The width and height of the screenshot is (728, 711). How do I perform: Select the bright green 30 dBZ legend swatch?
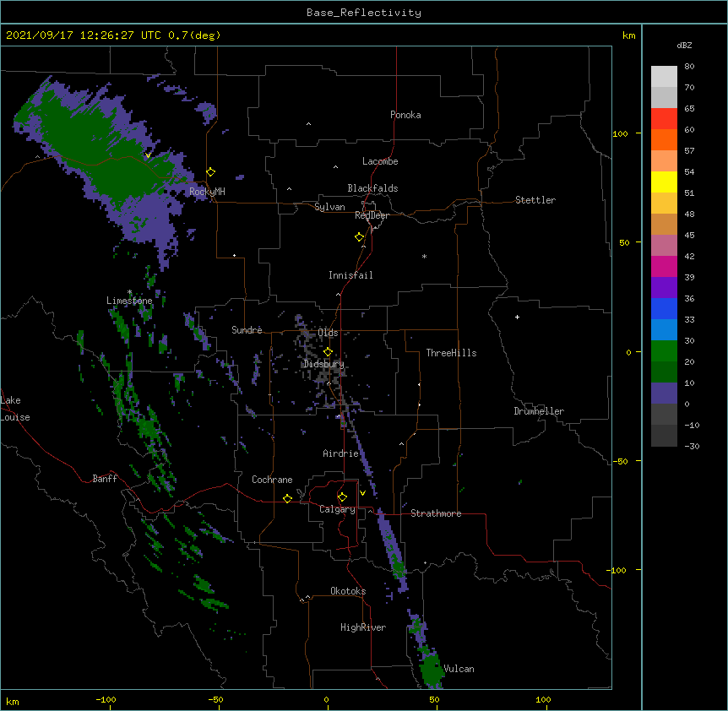pos(664,351)
